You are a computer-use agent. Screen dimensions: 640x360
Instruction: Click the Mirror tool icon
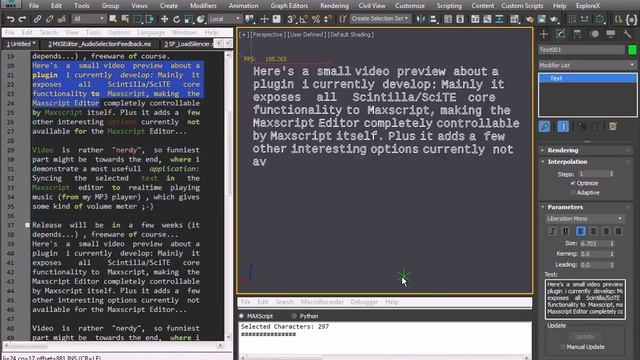click(421, 19)
